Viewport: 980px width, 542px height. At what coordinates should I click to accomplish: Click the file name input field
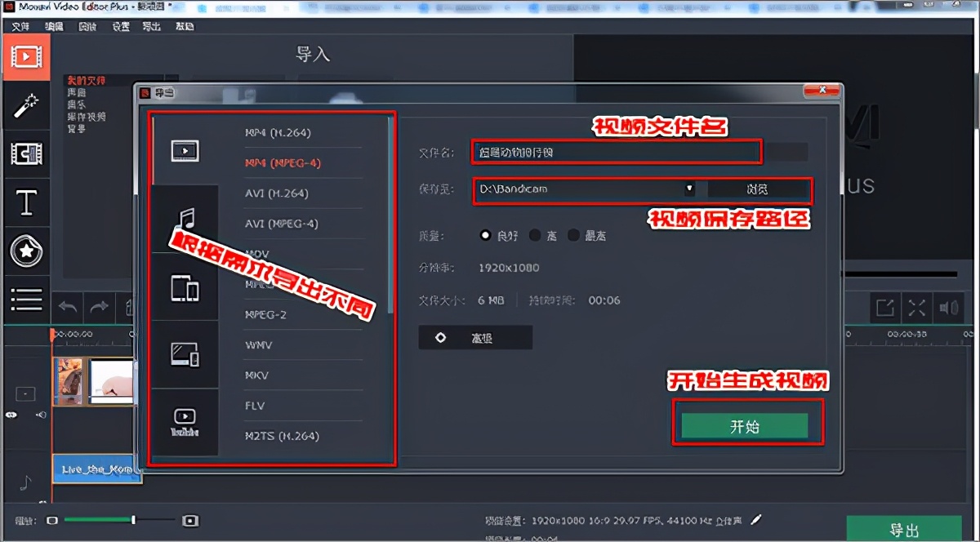click(x=617, y=152)
